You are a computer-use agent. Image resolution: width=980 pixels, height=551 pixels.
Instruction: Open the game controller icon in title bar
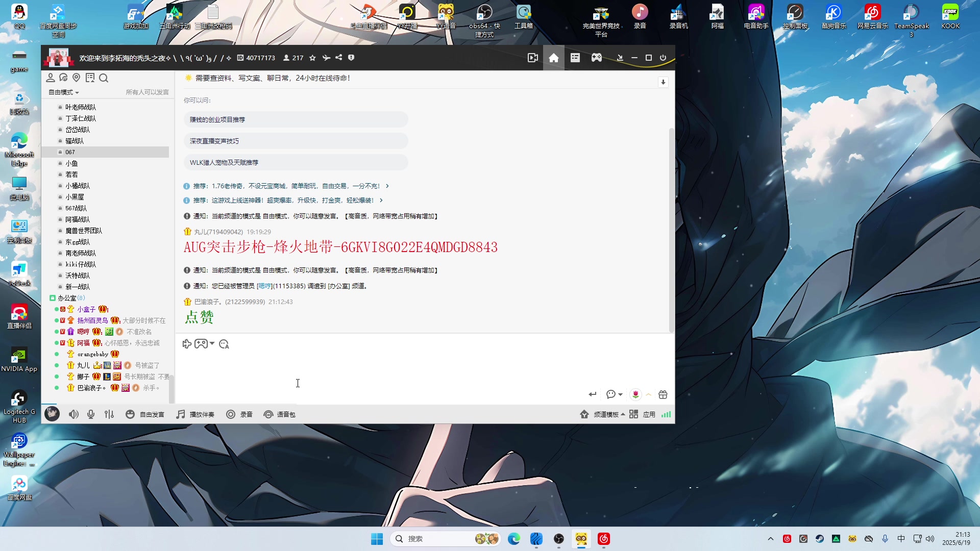click(x=597, y=58)
